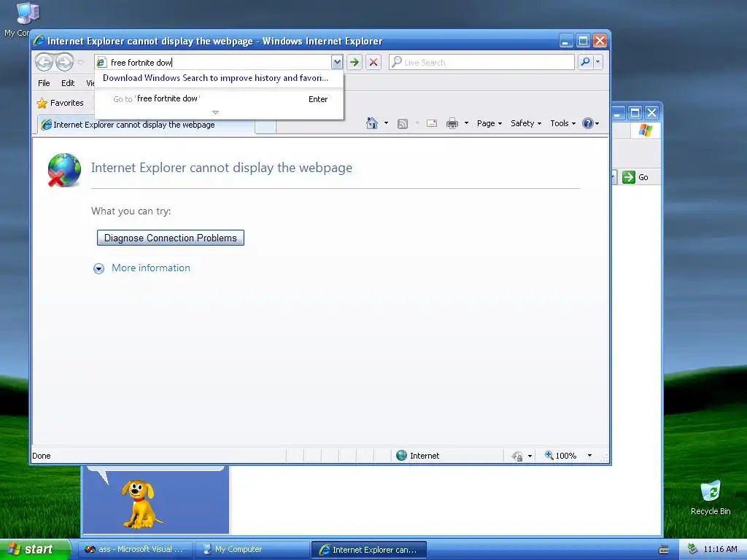This screenshot has height=560, width=747.
Task: Click the keyboard icon in the taskbar
Action: [663, 550]
